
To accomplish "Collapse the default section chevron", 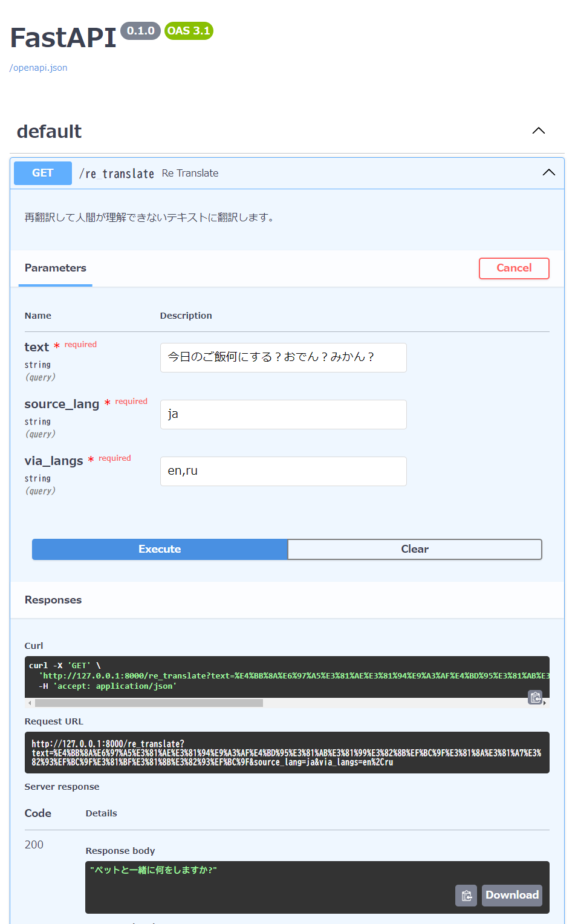I will click(538, 131).
